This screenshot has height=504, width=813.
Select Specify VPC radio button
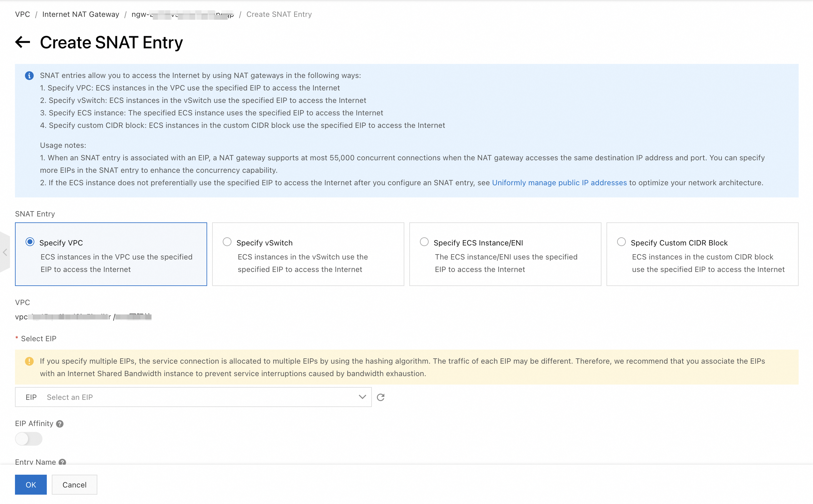tap(30, 241)
